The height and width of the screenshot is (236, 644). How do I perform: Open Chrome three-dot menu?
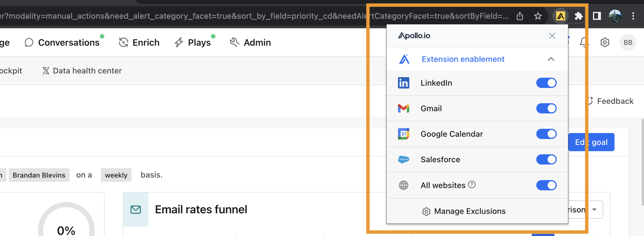point(633,16)
